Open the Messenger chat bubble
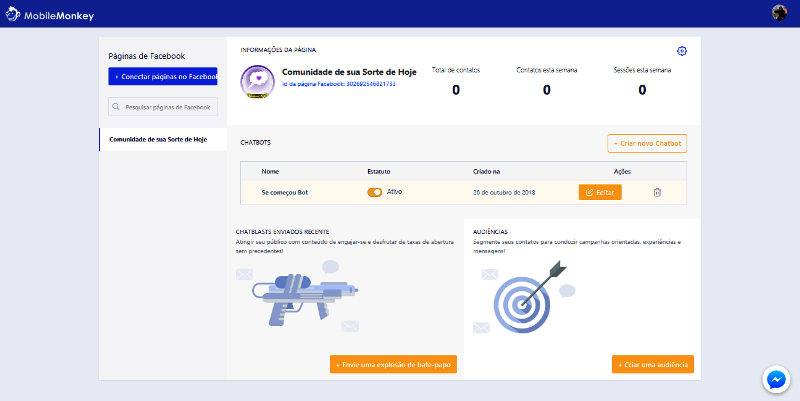This screenshot has height=401, width=800. (x=776, y=380)
